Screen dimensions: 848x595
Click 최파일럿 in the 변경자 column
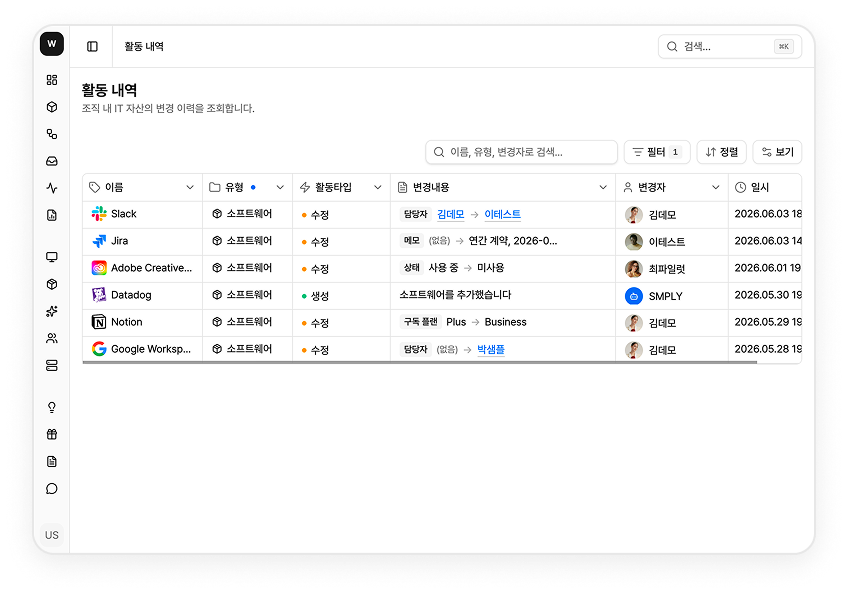(666, 269)
